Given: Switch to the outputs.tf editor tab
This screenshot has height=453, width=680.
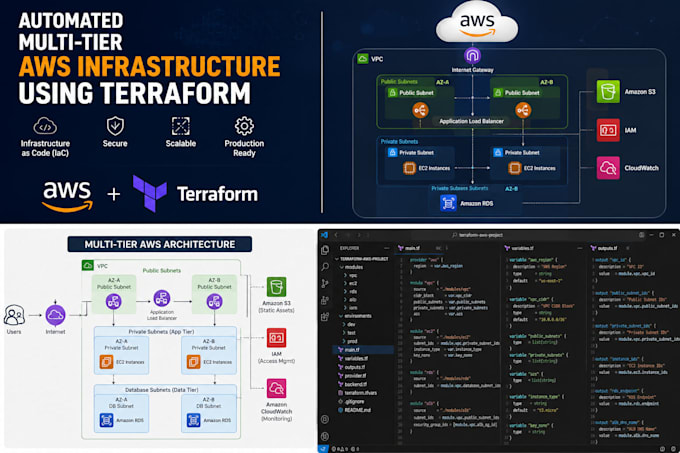Looking at the screenshot, I should (x=604, y=248).
